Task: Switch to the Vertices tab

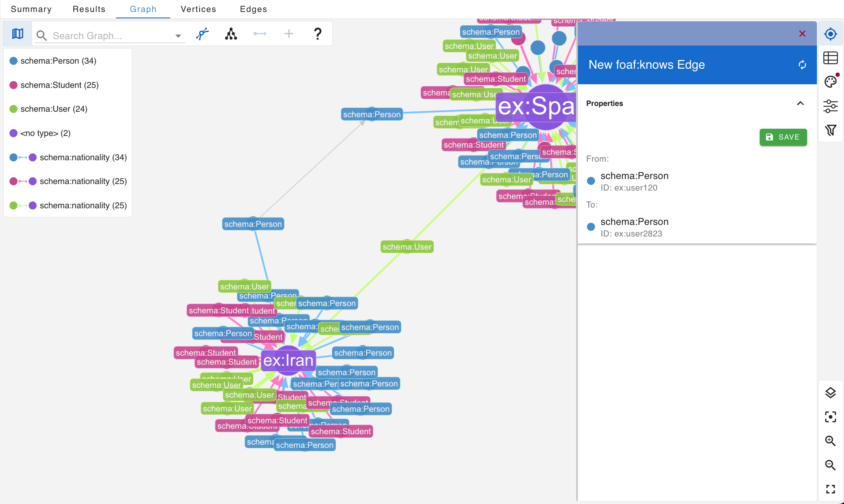Action: (198, 9)
